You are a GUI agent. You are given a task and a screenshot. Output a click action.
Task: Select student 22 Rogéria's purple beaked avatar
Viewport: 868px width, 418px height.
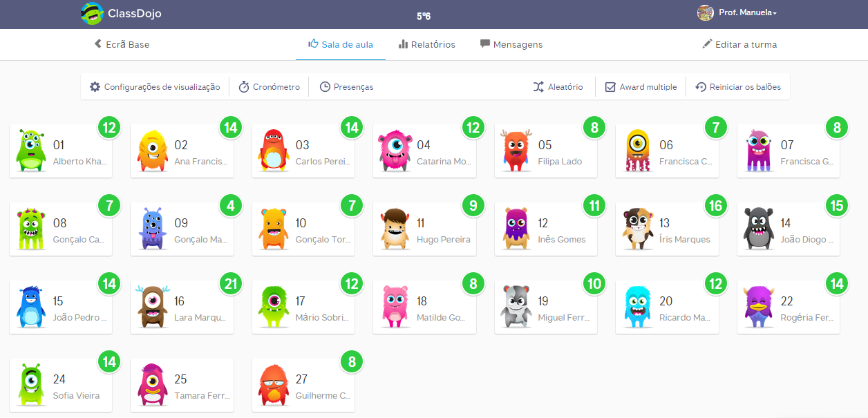pyautogui.click(x=759, y=307)
